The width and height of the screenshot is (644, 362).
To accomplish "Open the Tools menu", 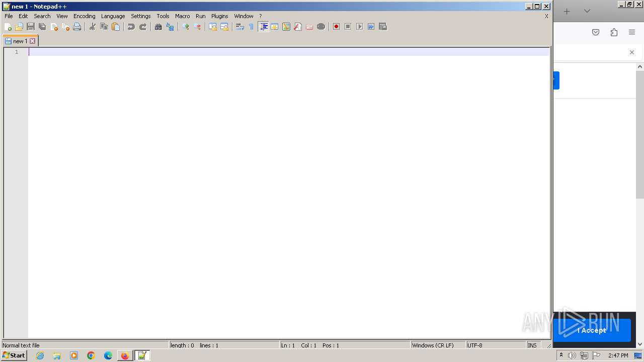I will (163, 16).
